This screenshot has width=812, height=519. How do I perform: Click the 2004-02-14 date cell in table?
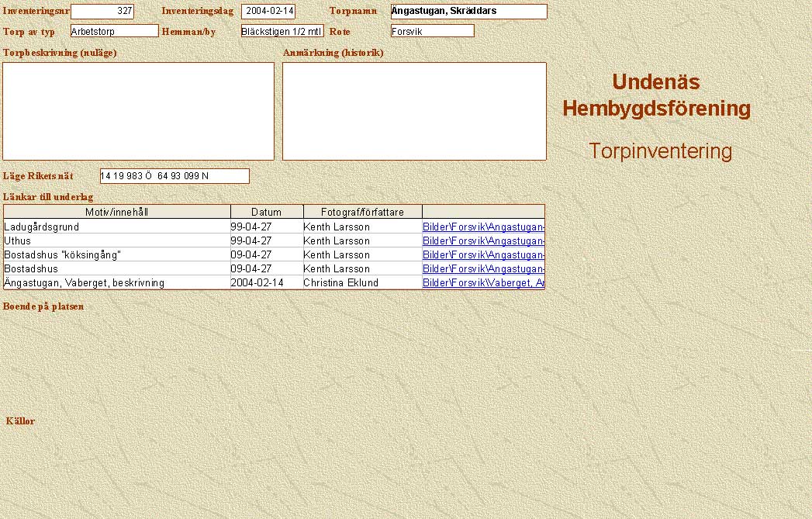click(x=266, y=283)
